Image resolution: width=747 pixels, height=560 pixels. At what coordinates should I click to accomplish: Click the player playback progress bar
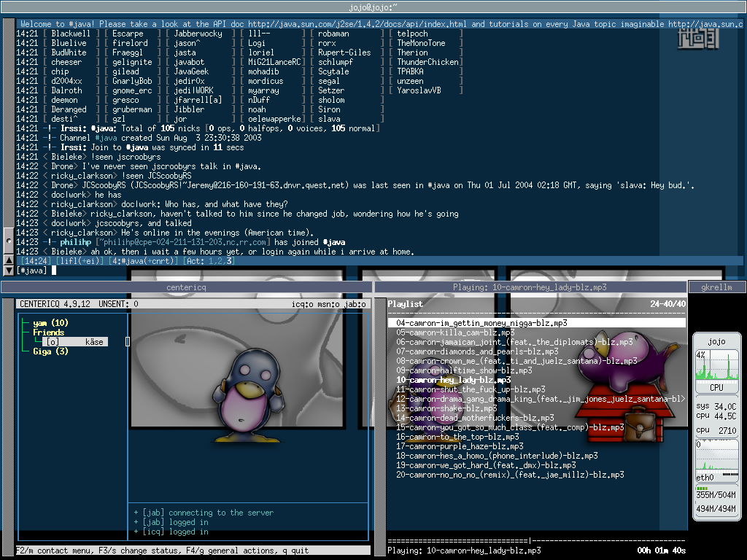(536, 540)
